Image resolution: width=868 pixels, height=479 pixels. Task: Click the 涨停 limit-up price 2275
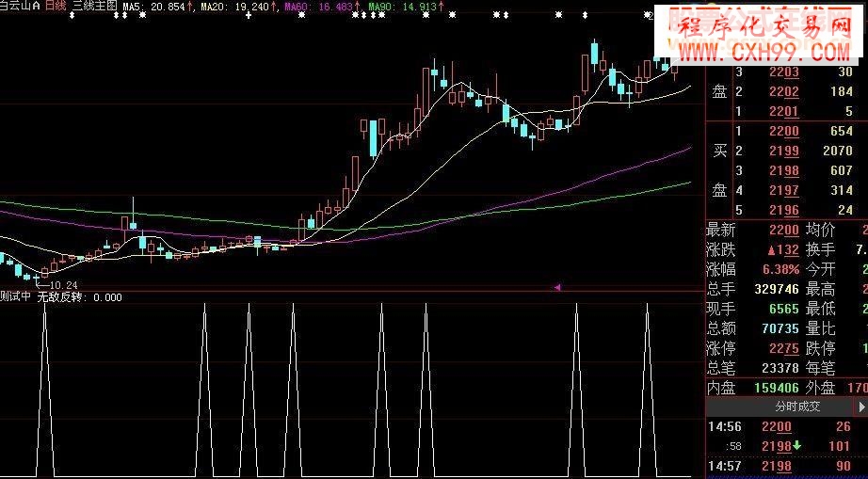pos(783,348)
